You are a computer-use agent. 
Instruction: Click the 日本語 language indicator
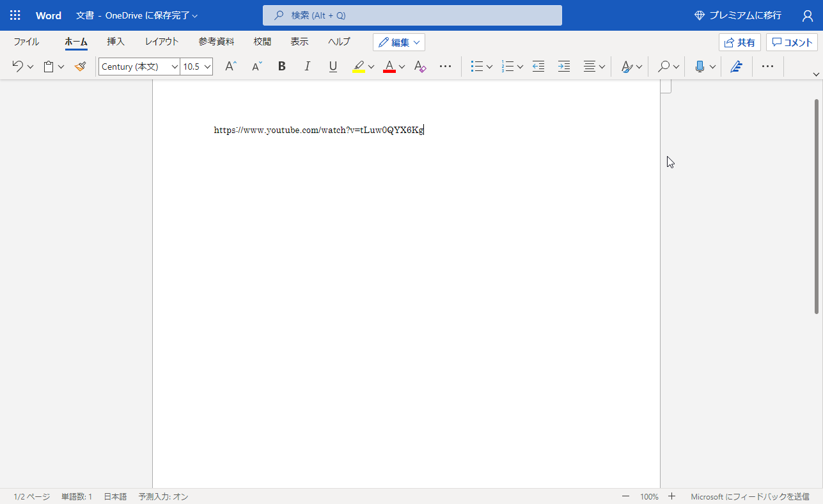[115, 496]
